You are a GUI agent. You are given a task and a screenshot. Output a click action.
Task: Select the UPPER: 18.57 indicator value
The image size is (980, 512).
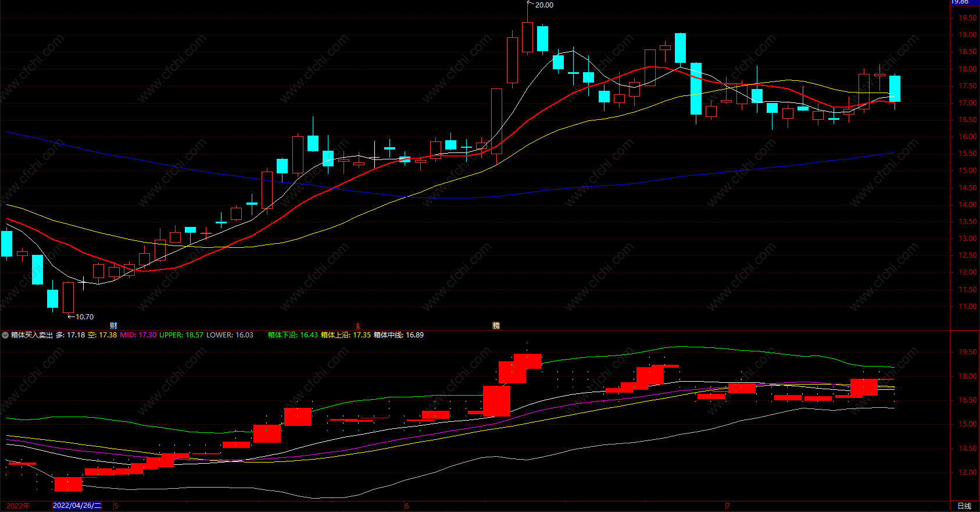(x=181, y=335)
